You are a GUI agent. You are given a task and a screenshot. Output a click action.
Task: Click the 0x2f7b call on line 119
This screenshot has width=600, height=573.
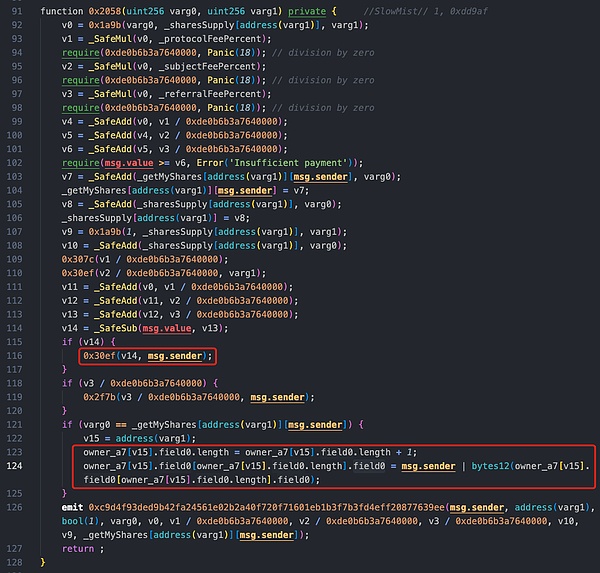coord(101,396)
